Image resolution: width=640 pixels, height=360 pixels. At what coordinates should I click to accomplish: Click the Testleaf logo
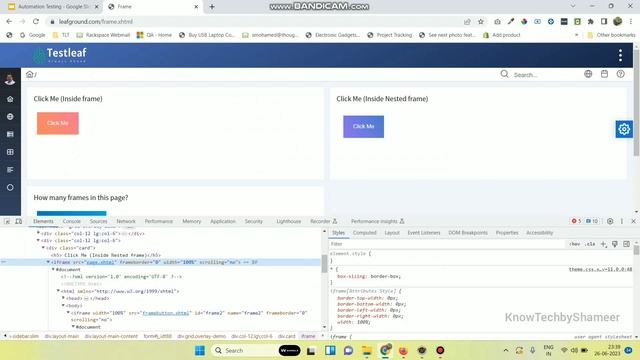(x=60, y=55)
